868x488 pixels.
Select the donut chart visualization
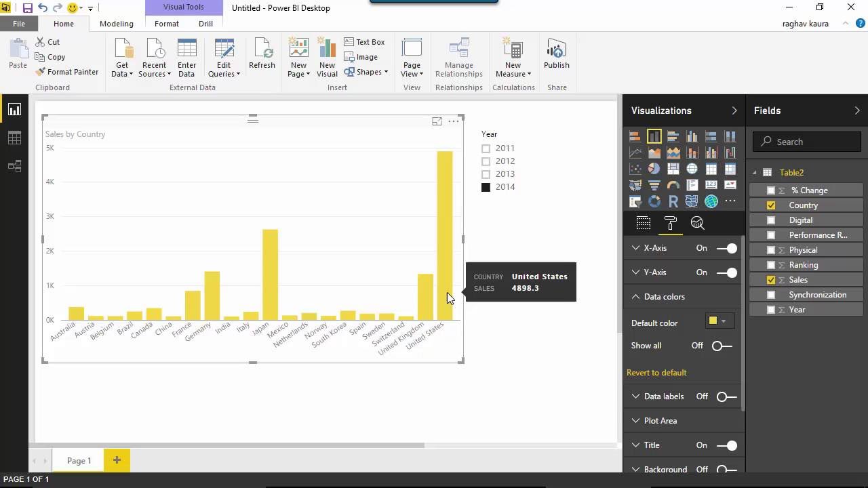pyautogui.click(x=654, y=201)
